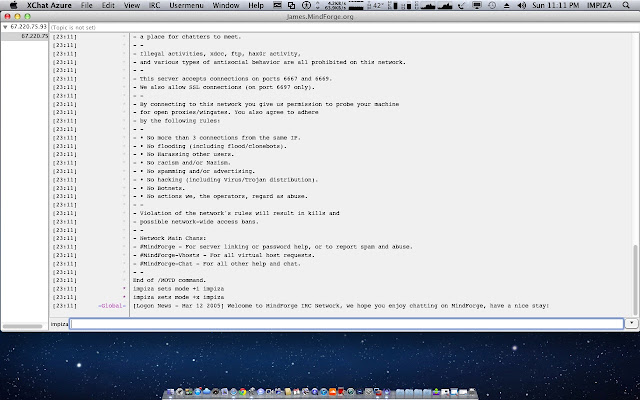
Task: Click the 'impiza sets mode +x impiza' line
Action: 178,297
